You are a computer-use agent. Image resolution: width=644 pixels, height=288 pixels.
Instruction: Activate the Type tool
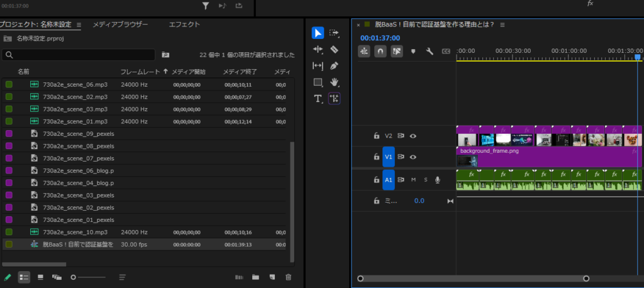point(318,98)
